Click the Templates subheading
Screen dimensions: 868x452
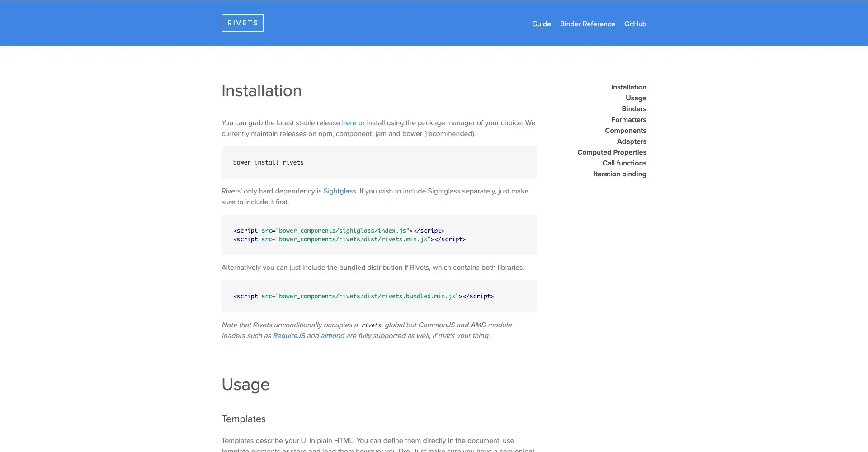(244, 419)
